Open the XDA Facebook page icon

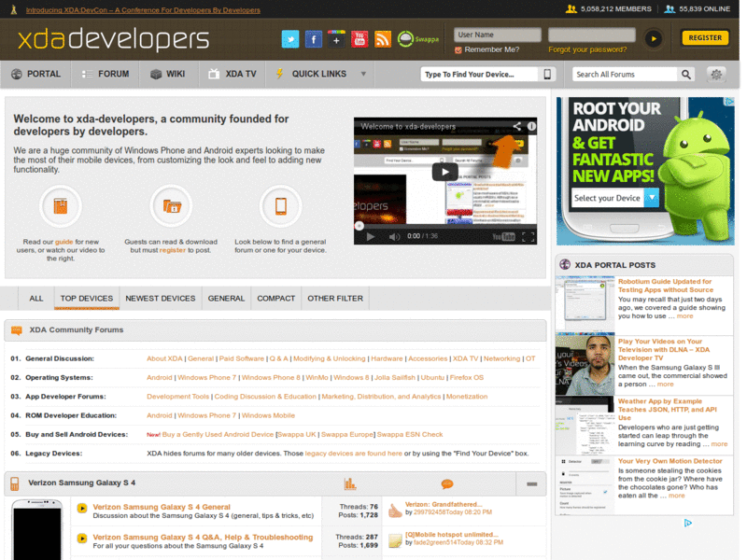point(314,39)
